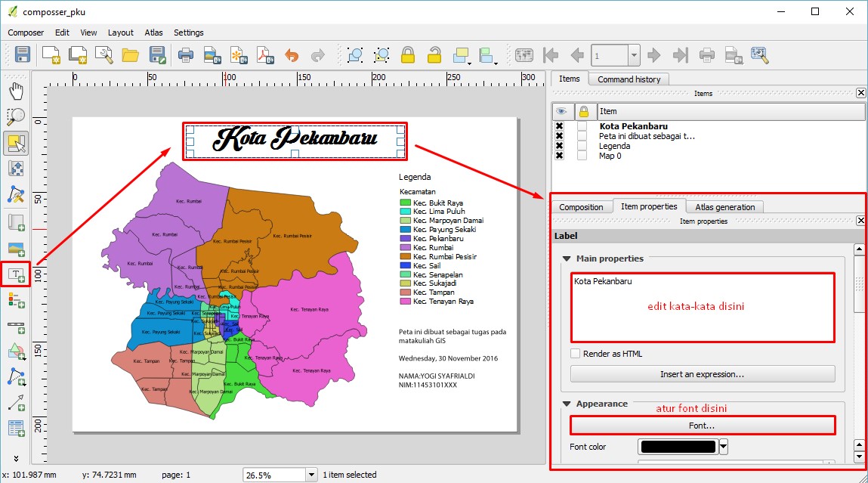Switch to the Atlas generation tab

point(724,206)
